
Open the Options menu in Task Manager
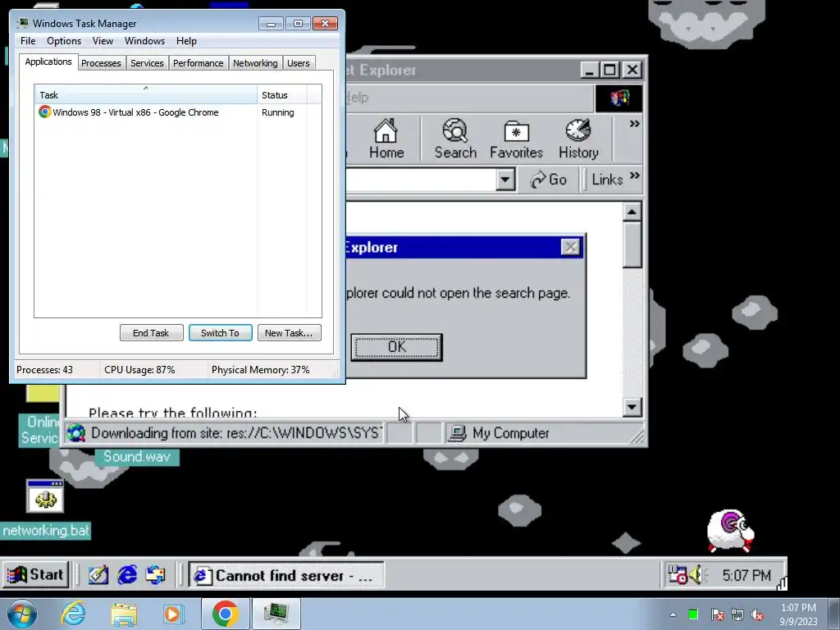coord(64,41)
